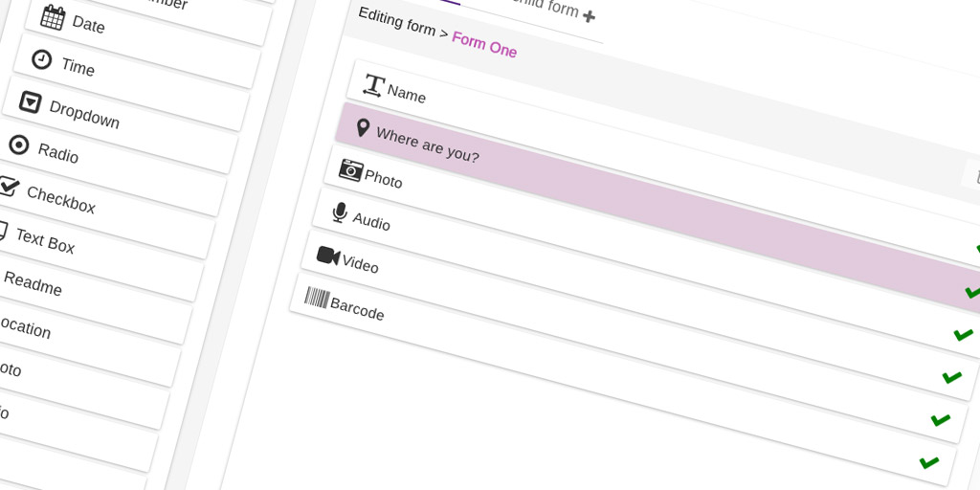Viewport: 980px width, 490px height.
Task: Click the Dropdown field type icon
Action: 30,101
